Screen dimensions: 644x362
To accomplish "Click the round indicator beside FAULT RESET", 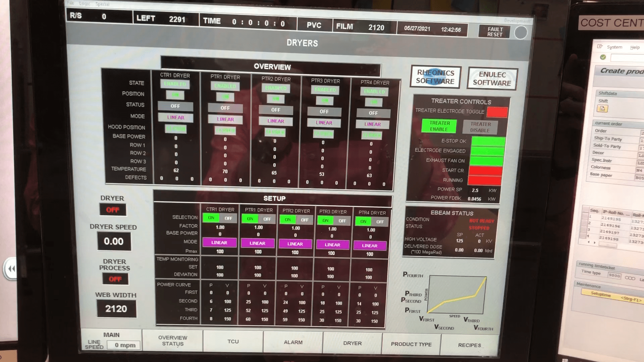I will (521, 33).
